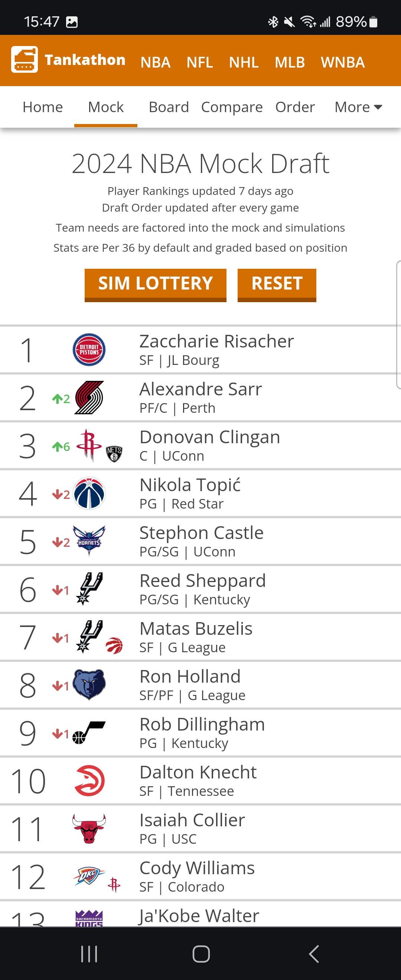Tap the Memphis Grizzlies logo
Viewport: 401px width, 980px height.
pyautogui.click(x=89, y=685)
